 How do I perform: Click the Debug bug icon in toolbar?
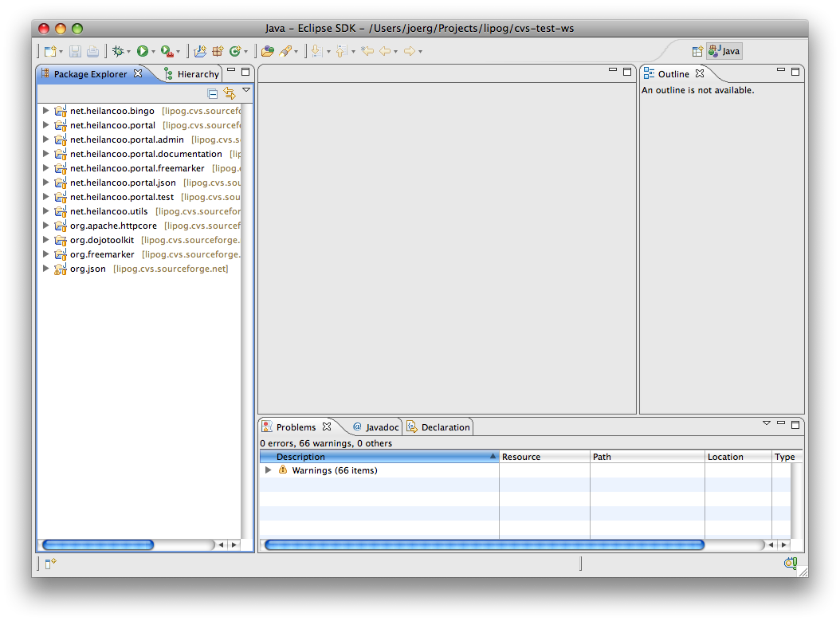pos(118,51)
